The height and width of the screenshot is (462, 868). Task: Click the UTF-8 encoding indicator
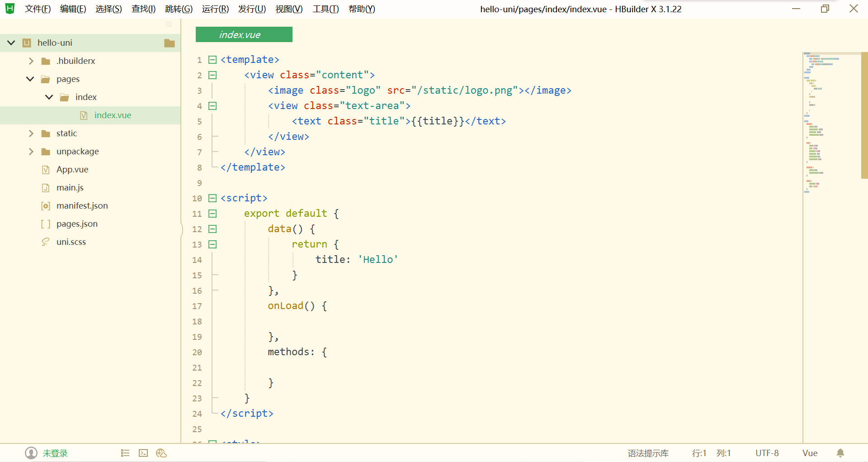[767, 453]
